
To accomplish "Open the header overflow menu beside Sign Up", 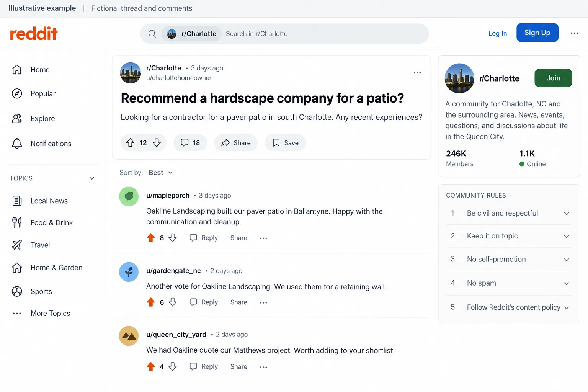I will pos(574,33).
